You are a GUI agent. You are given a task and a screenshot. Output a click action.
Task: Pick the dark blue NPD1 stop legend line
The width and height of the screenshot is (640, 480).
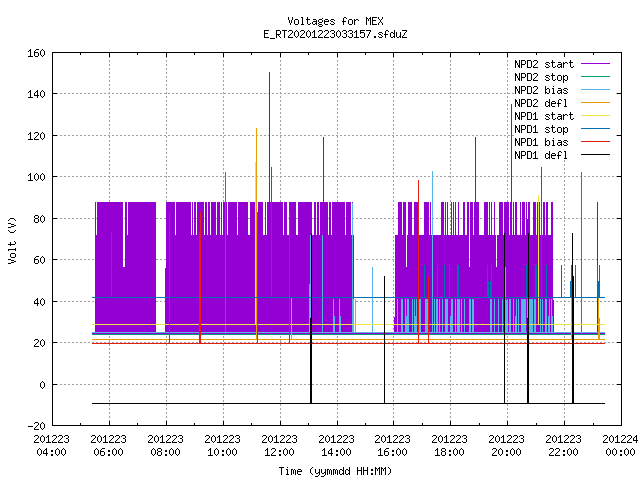(595, 129)
